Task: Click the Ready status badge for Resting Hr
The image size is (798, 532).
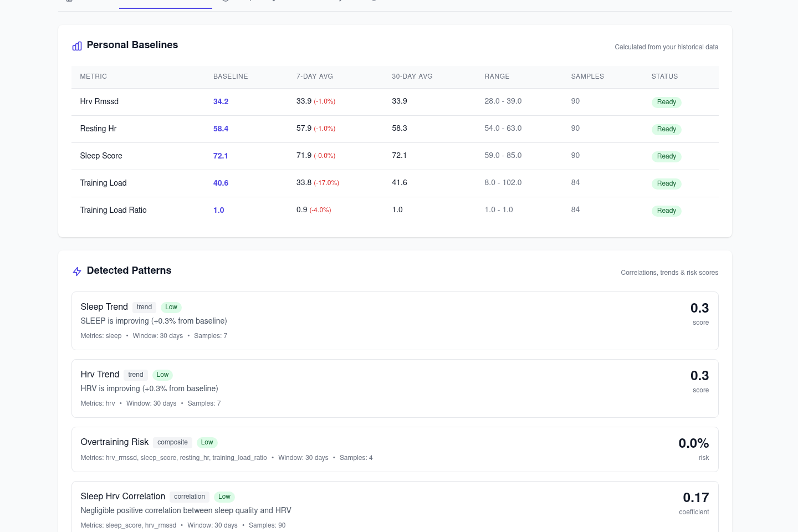Action: 666,129
